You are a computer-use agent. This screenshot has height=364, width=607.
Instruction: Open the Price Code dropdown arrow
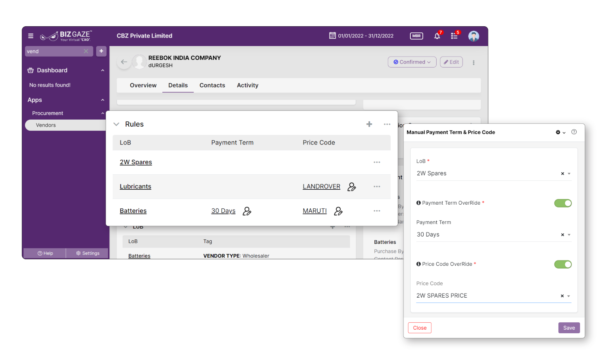(569, 296)
